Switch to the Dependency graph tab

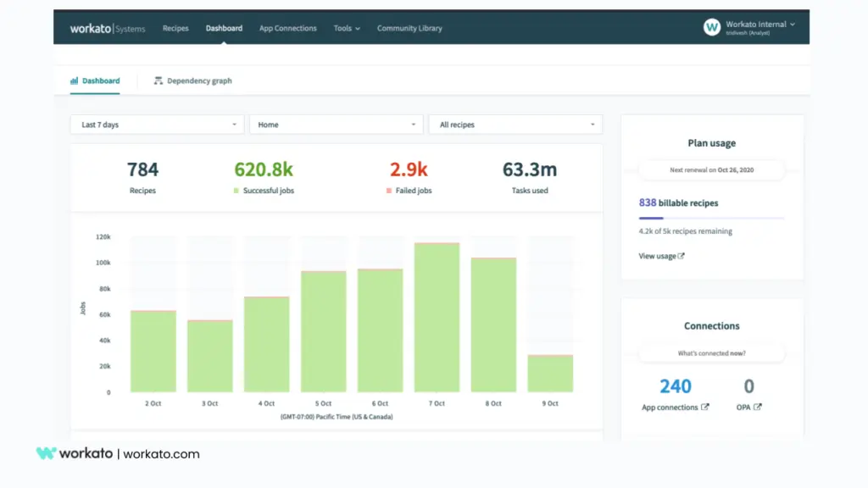198,81
